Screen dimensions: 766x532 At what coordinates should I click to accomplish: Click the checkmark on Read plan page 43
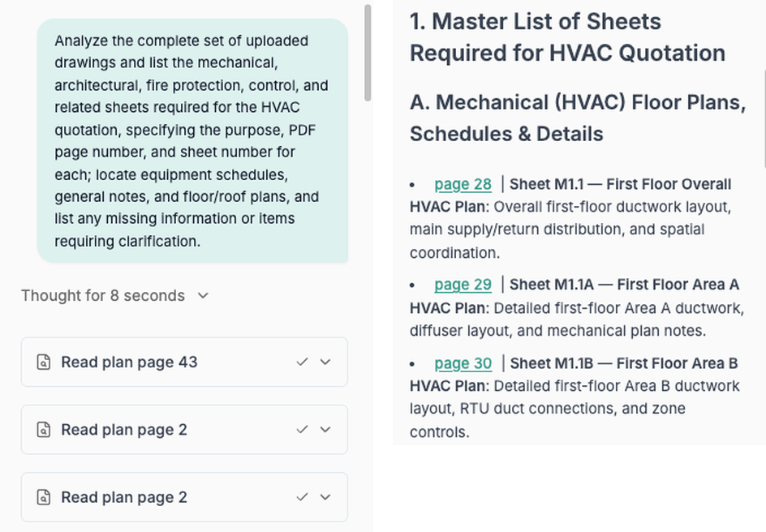[x=302, y=362]
